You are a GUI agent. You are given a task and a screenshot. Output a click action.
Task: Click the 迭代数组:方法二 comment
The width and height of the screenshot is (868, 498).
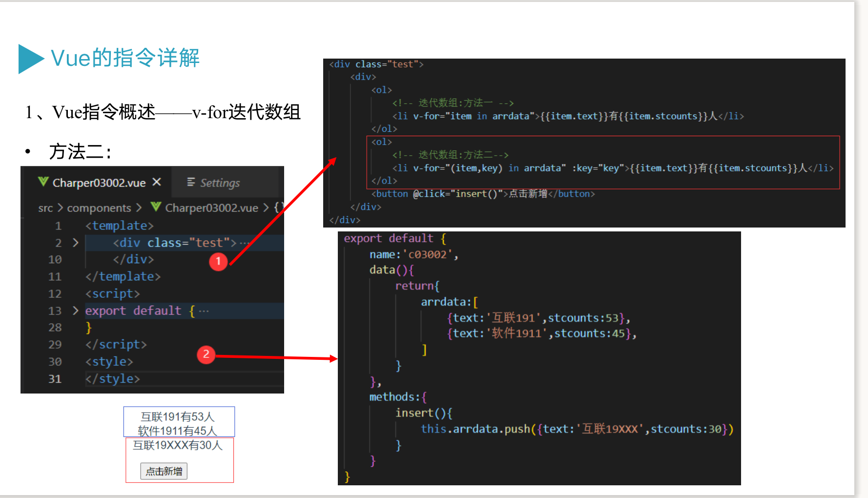click(451, 155)
